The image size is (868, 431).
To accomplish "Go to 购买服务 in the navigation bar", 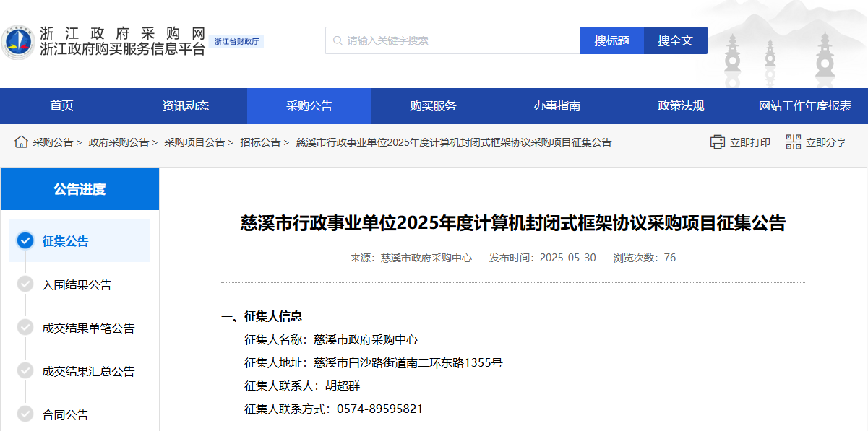I will pyautogui.click(x=433, y=106).
